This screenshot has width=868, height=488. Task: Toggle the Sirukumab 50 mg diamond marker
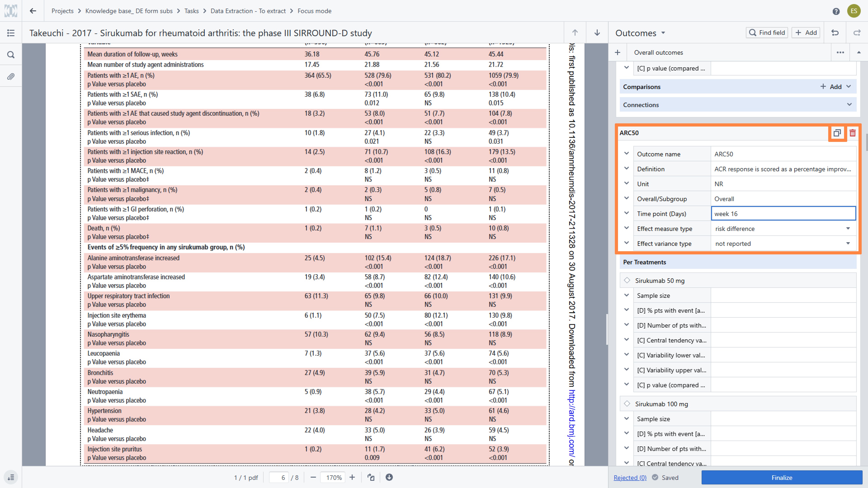coord(627,280)
